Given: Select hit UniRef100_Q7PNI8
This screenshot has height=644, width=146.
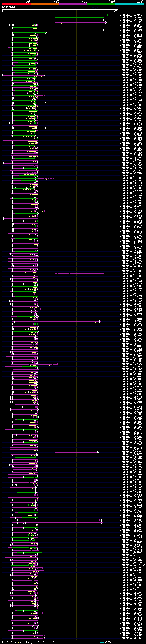Looking at the screenshot, I should coord(131,555).
